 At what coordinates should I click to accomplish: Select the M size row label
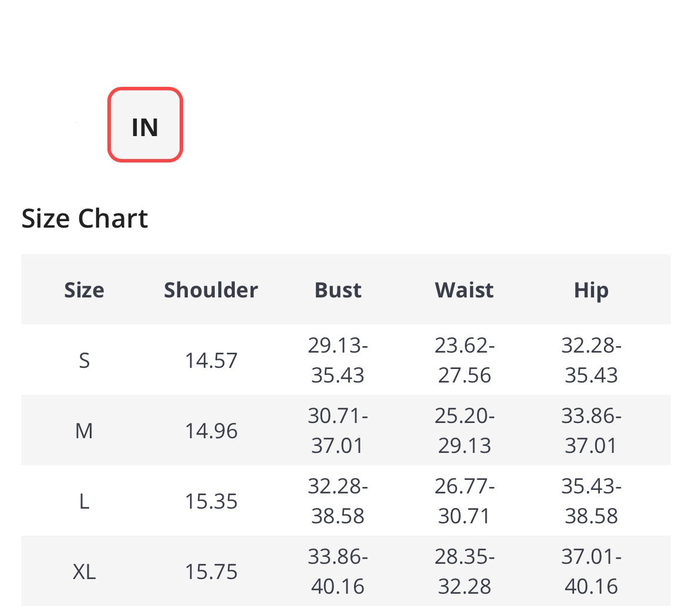coord(84,431)
